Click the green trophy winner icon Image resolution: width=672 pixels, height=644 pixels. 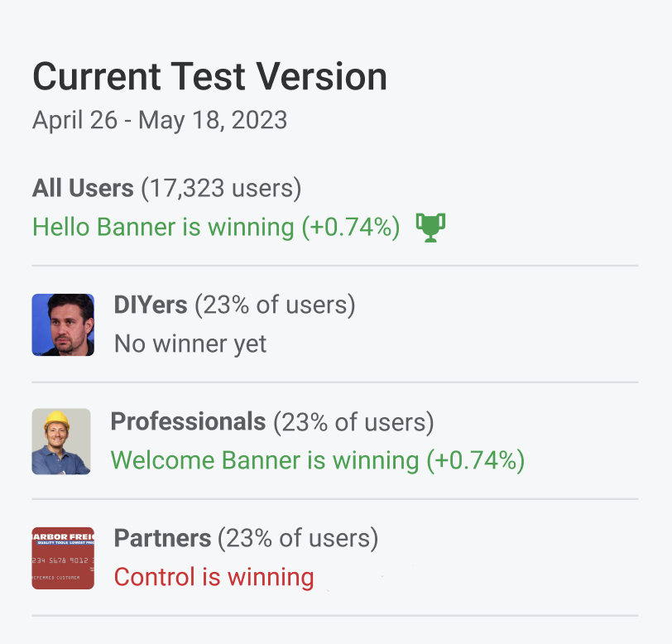coord(430,227)
